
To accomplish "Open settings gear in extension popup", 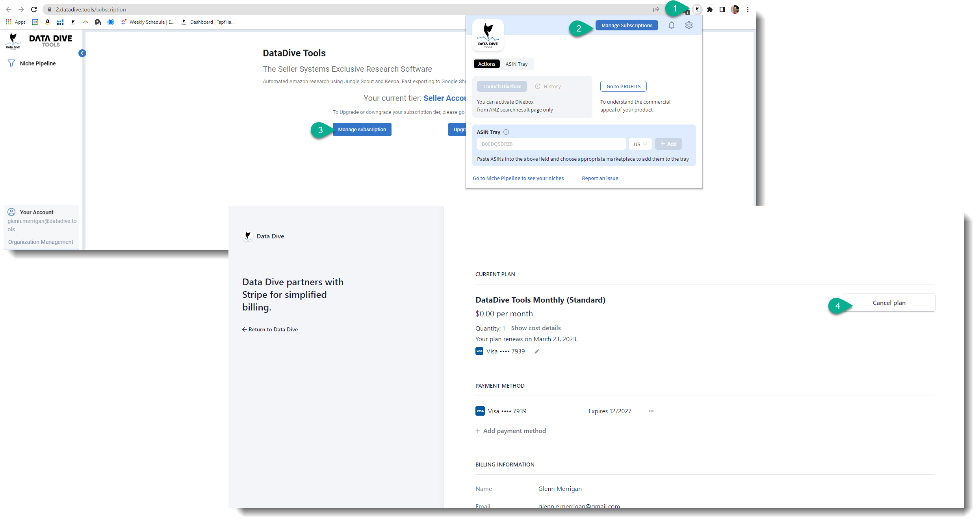I will point(689,25).
